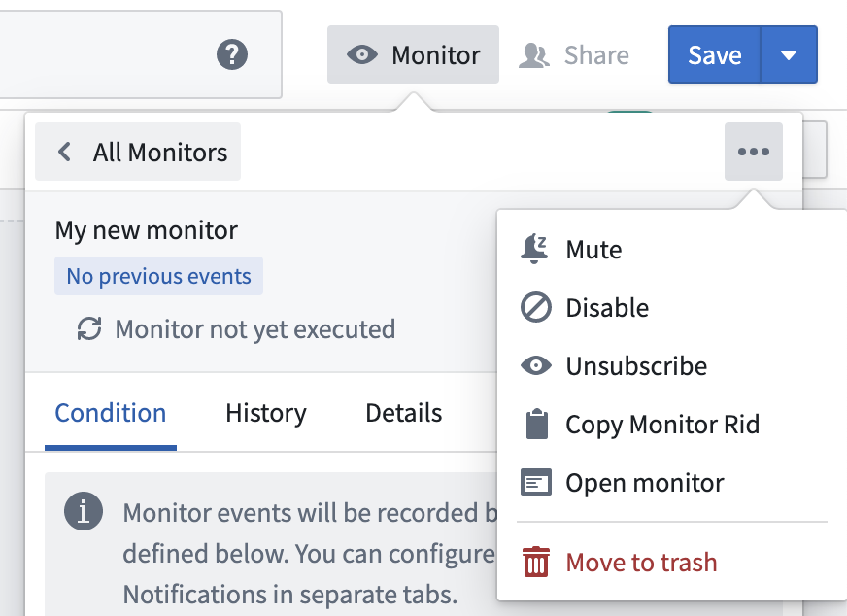Choose Copy Monitor Rid
The height and width of the screenshot is (616, 847).
click(671, 425)
